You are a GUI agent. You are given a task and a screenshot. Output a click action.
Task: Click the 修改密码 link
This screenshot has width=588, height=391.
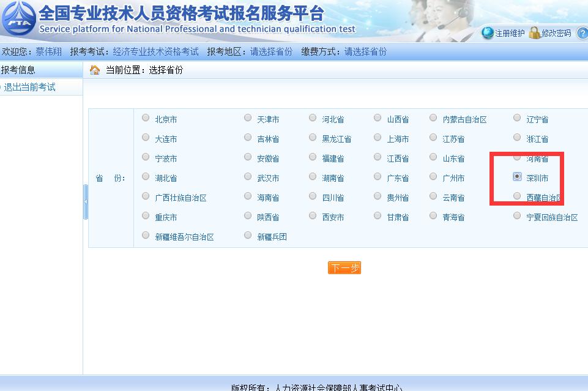tap(556, 34)
